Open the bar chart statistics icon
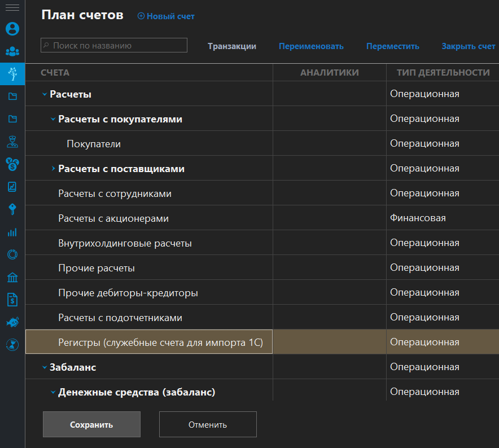This screenshot has height=448, width=499. pyautogui.click(x=12, y=232)
